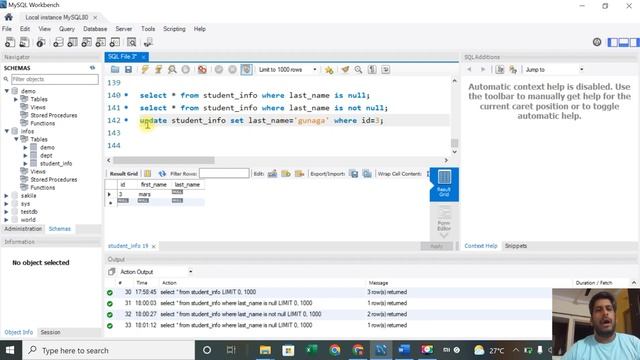The width and height of the screenshot is (640, 360).
Task: Open a script file in editor
Action: (x=115, y=70)
